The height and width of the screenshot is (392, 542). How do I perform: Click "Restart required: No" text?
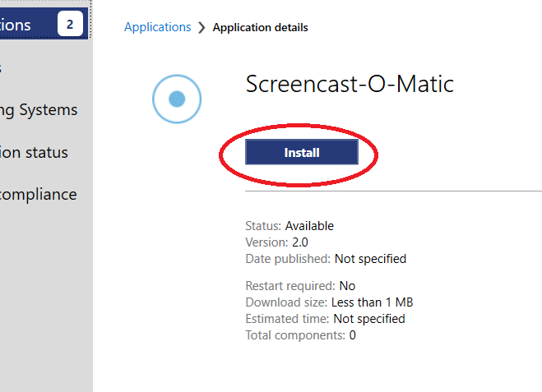[300, 286]
